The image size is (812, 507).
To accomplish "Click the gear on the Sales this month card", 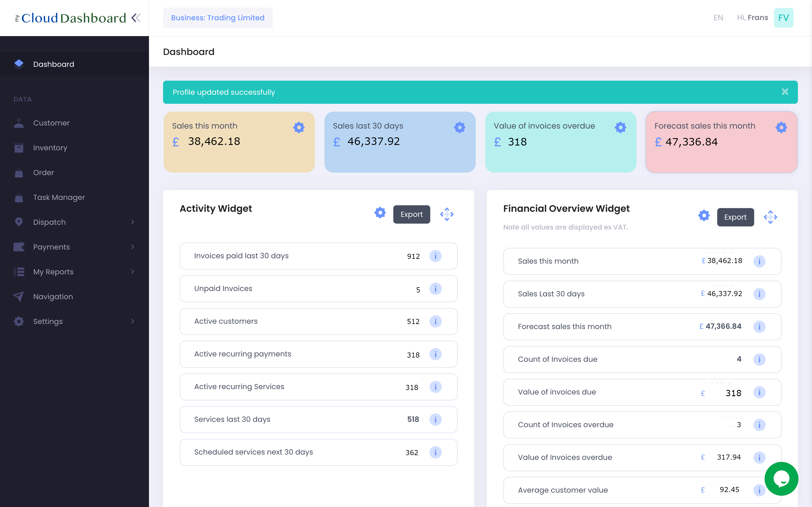I will [299, 127].
